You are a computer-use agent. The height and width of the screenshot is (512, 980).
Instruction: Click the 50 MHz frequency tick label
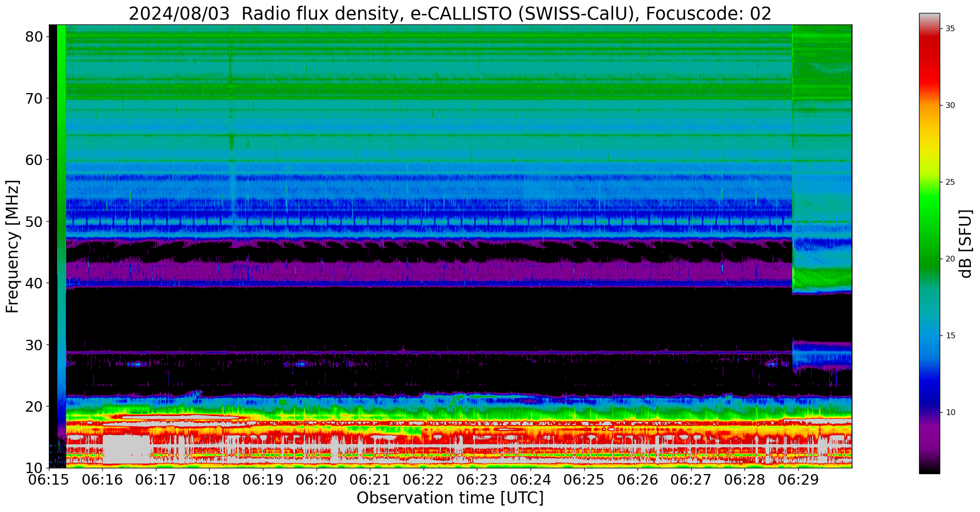pyautogui.click(x=34, y=222)
